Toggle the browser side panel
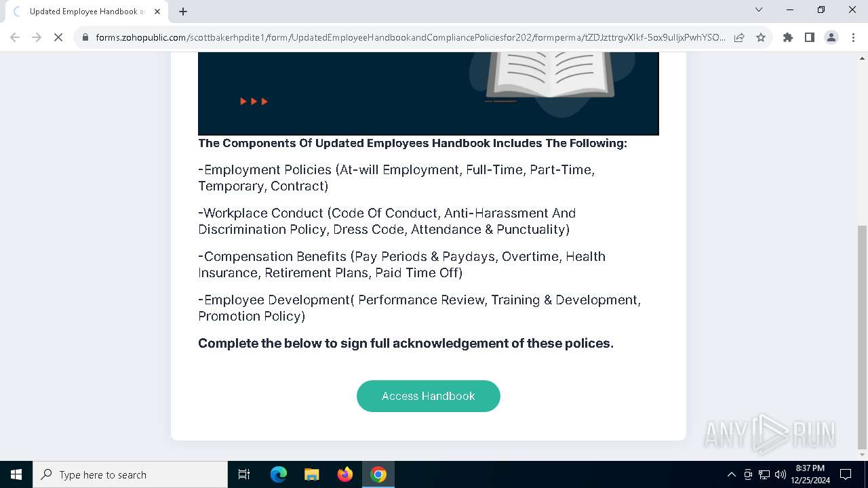Viewport: 868px width, 488px height. (810, 37)
